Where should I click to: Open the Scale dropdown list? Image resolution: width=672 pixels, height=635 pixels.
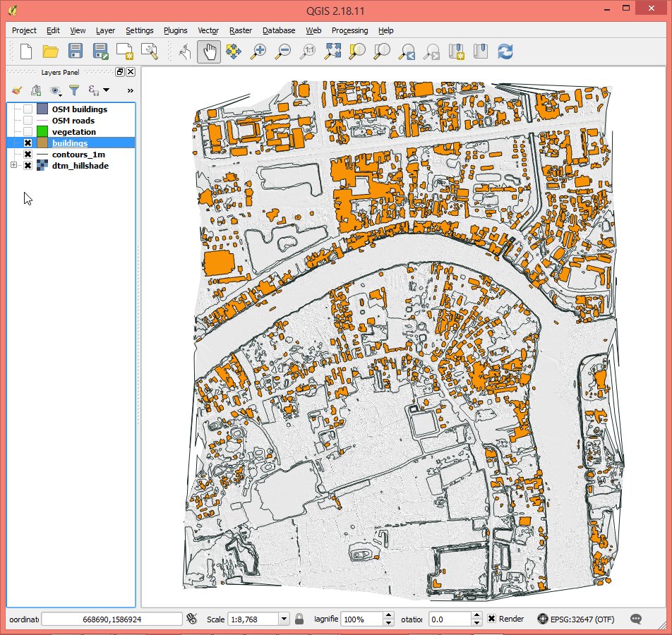pyautogui.click(x=284, y=619)
